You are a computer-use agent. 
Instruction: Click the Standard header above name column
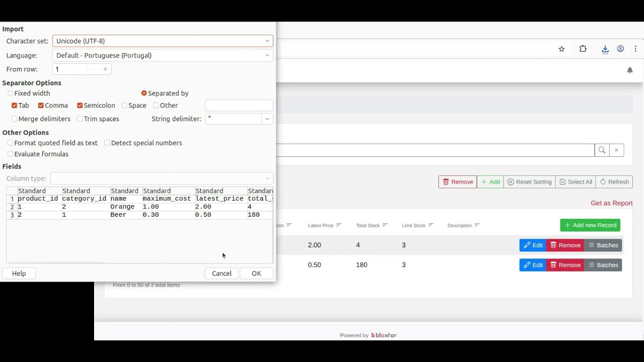point(126,191)
